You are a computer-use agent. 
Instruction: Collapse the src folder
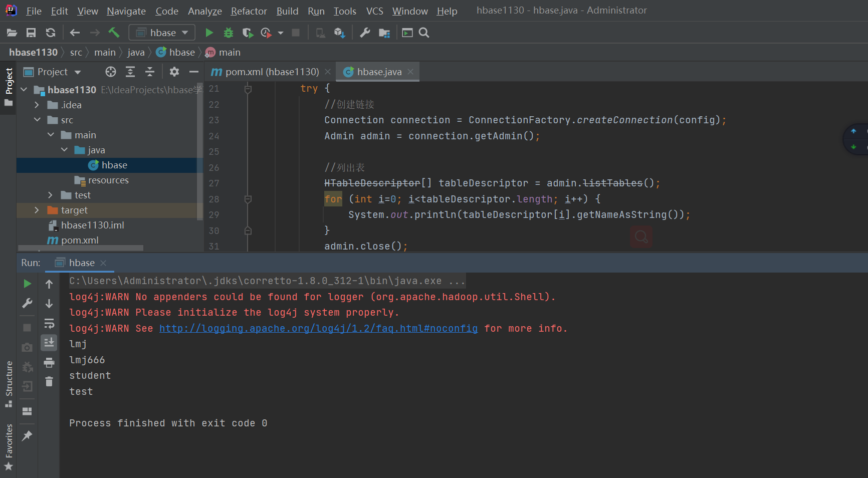[x=37, y=120]
